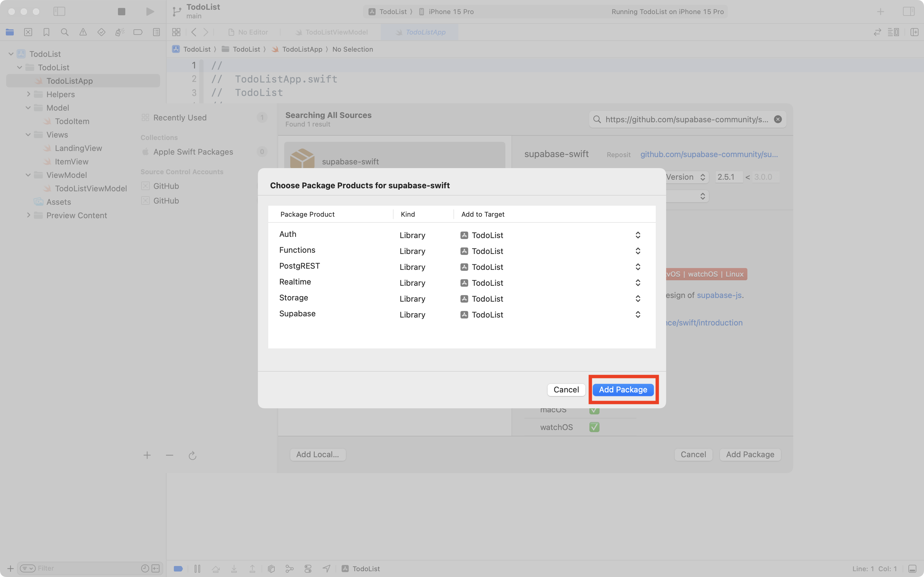Open the Breakpoint navigator icon
The height and width of the screenshot is (577, 924).
[138, 32]
